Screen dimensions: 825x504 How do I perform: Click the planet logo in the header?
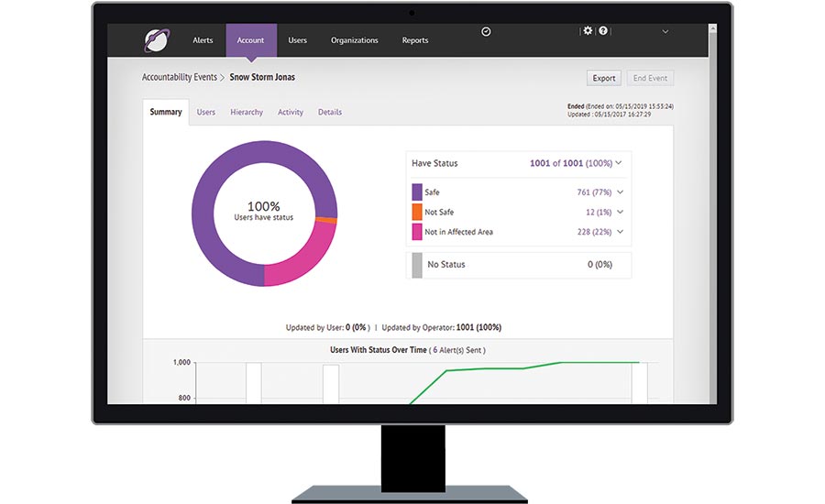pyautogui.click(x=157, y=41)
